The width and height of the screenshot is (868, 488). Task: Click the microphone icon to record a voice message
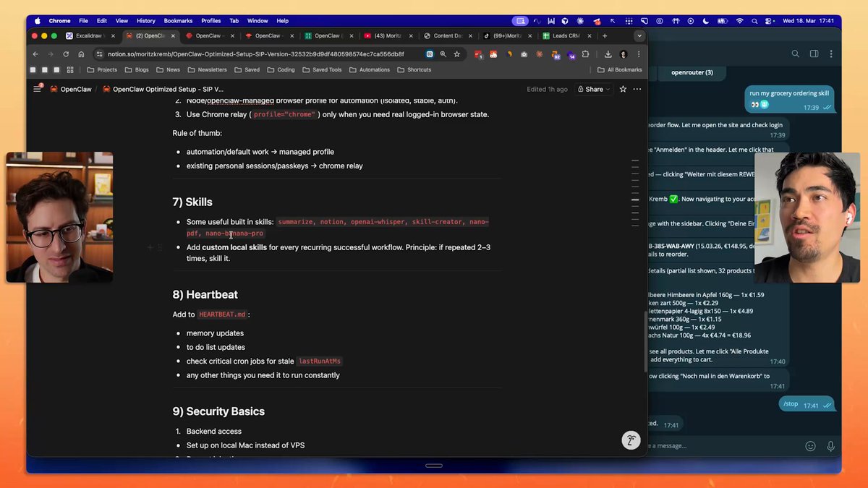pyautogui.click(x=831, y=445)
